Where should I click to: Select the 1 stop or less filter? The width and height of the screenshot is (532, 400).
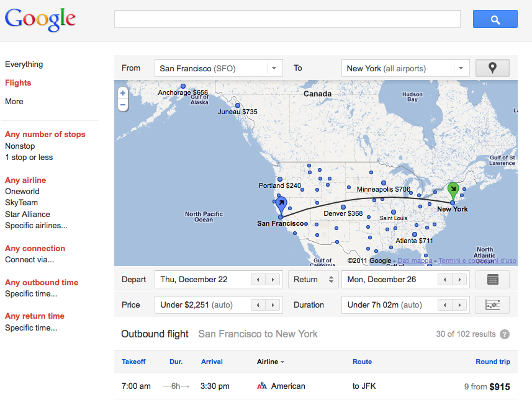coord(29,158)
